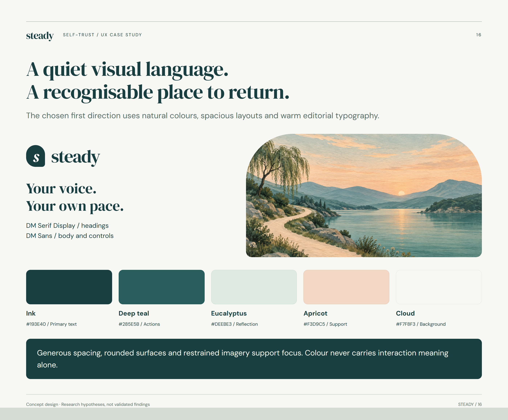Click the 'Cloud' swatch label
Screen dimensions: 508x420
pos(405,313)
